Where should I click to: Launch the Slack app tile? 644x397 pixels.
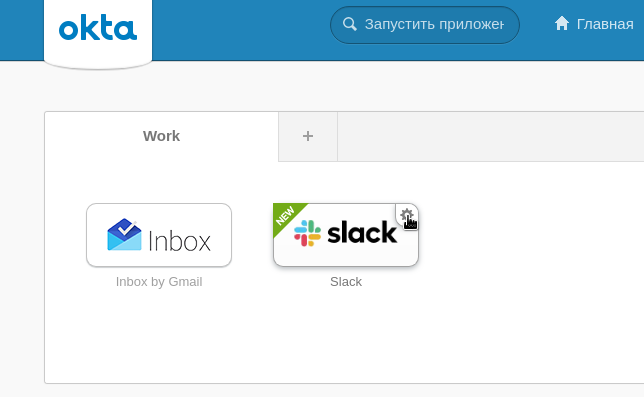(346, 235)
